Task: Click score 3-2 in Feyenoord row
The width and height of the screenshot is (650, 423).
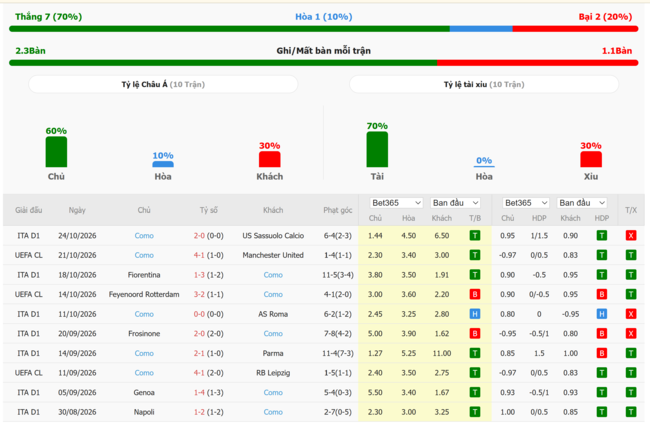Action: click(199, 294)
